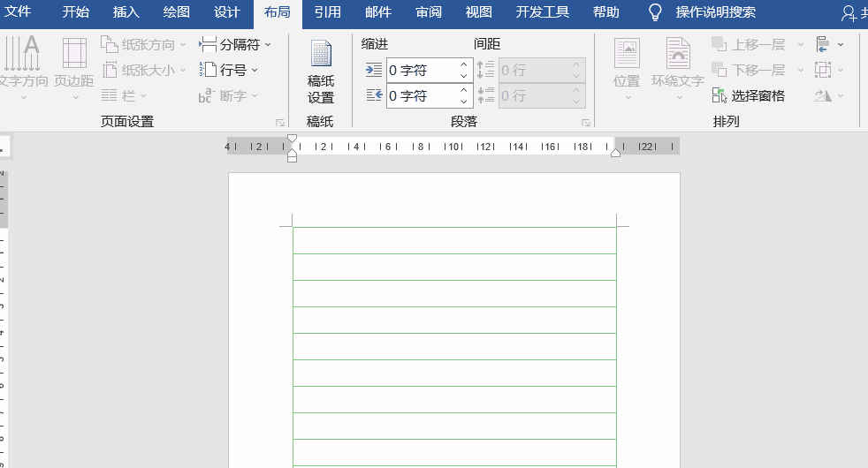Open the align objects dropdown
Image resolution: width=868 pixels, height=468 pixels.
click(830, 44)
